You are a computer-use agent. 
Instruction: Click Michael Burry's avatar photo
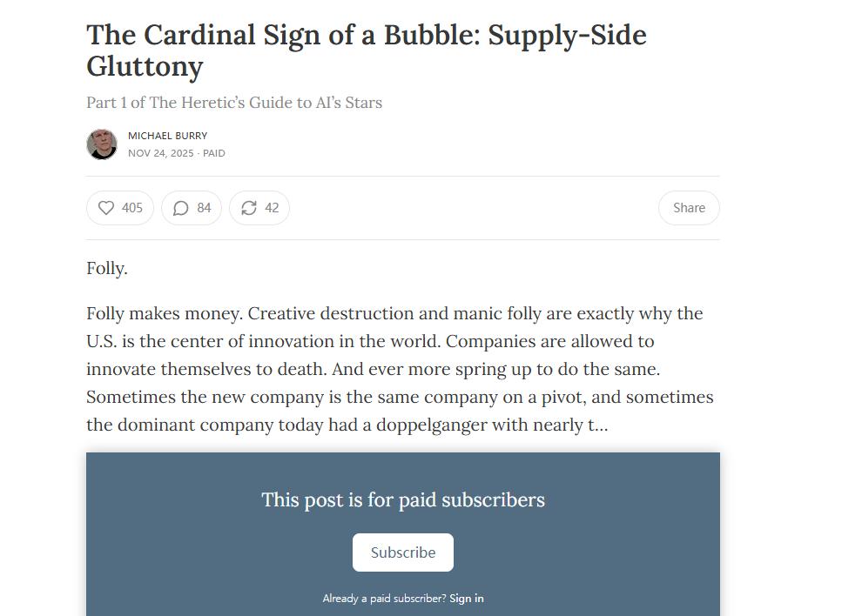pos(102,144)
